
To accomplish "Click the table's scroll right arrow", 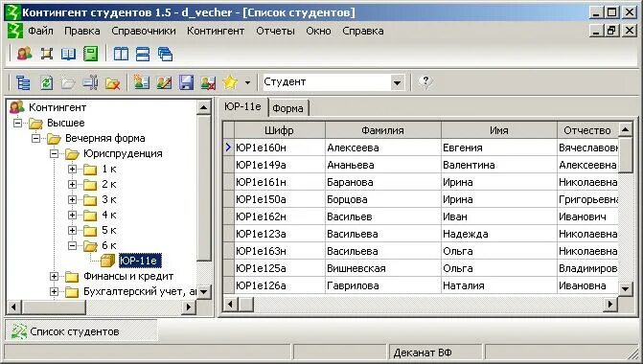I will pyautogui.click(x=610, y=305).
